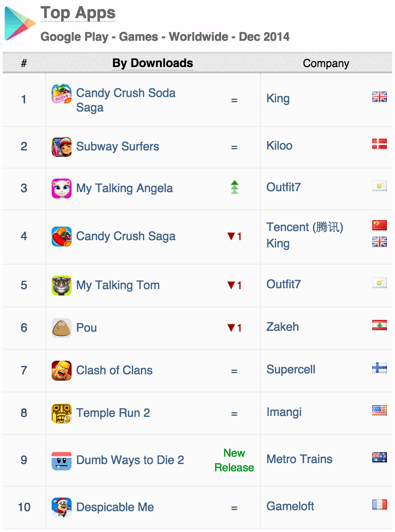Click the Subway Surfers app icon
The height and width of the screenshot is (532, 395).
[x=62, y=147]
